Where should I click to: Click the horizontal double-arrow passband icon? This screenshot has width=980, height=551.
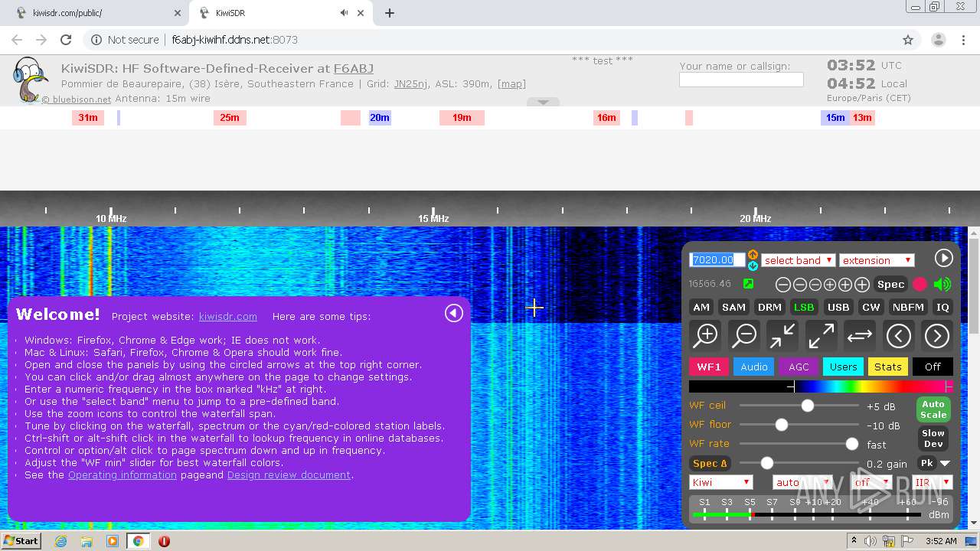pyautogui.click(x=860, y=335)
